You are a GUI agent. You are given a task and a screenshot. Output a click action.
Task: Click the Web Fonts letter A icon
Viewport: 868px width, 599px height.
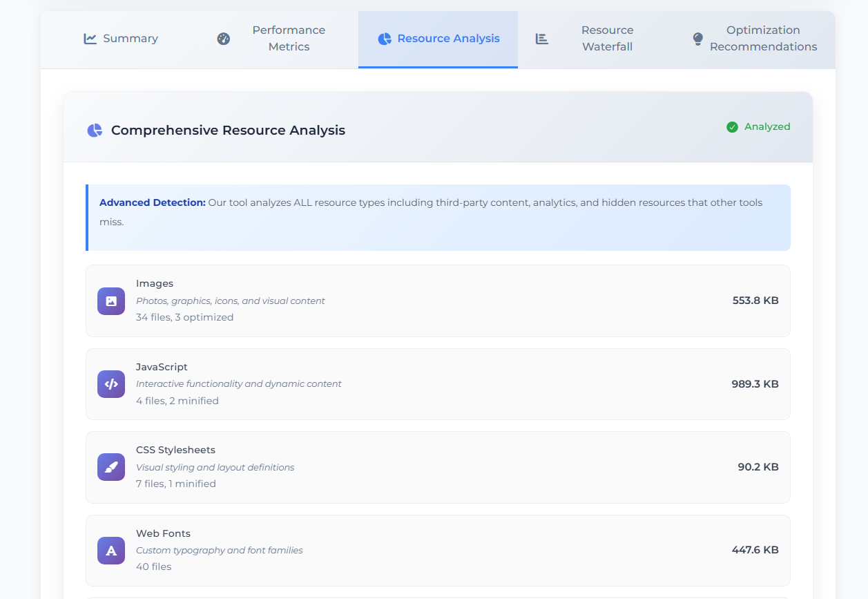[111, 551]
